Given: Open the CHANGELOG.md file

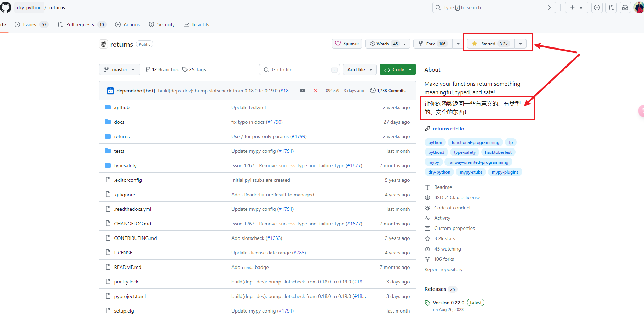Looking at the screenshot, I should [132, 224].
